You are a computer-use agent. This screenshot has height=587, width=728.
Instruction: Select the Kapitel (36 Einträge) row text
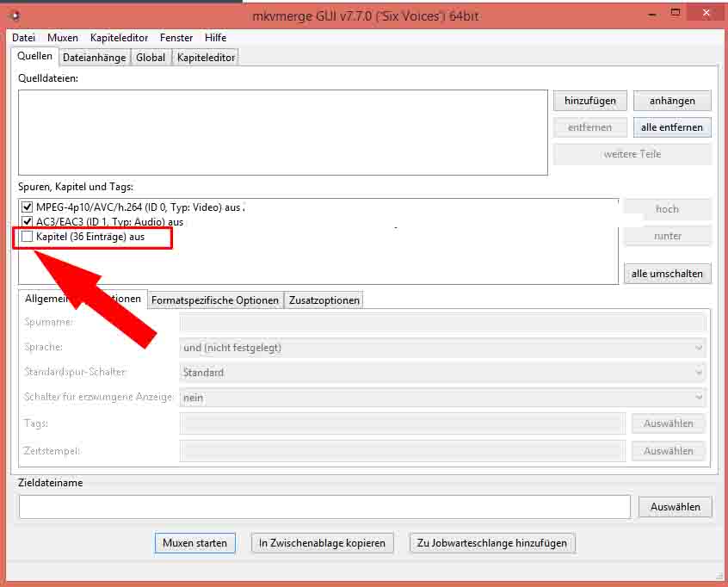90,237
